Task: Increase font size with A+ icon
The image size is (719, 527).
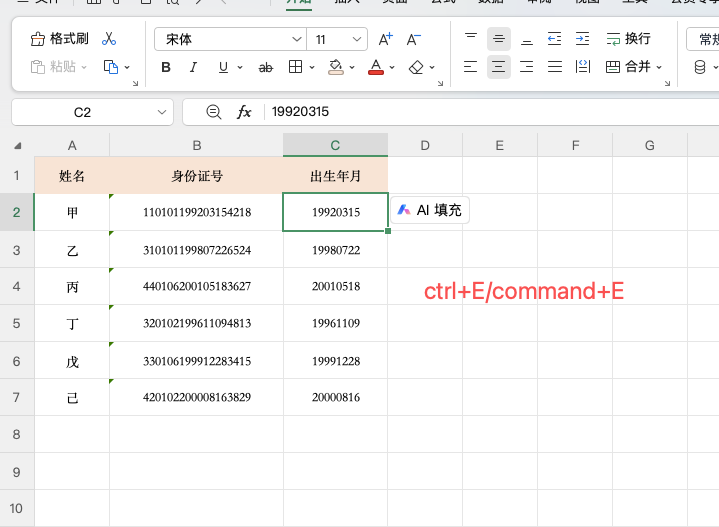Action: [x=386, y=39]
